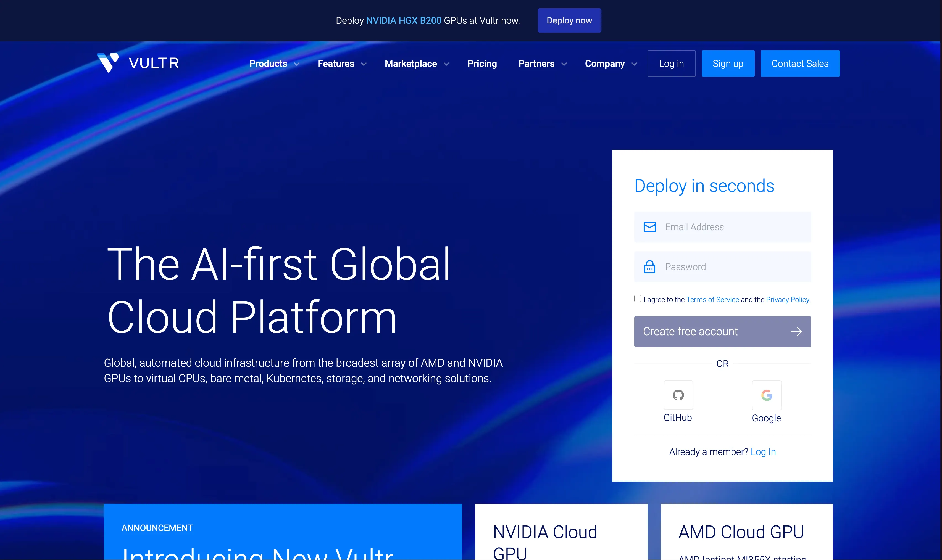The image size is (942, 560).
Task: Follow the NVIDIA HGX B200 link
Action: (403, 21)
